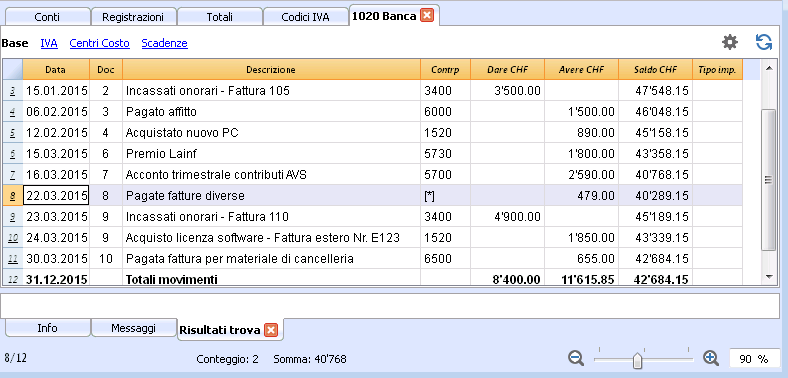Switch to the Conti tab
788x378 pixels.
pyautogui.click(x=47, y=17)
